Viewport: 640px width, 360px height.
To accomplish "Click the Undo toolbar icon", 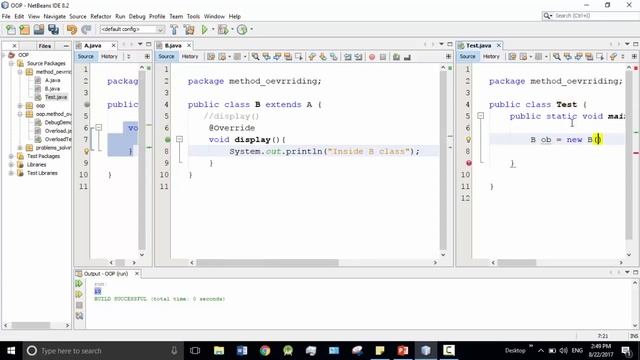I will [x=72, y=29].
